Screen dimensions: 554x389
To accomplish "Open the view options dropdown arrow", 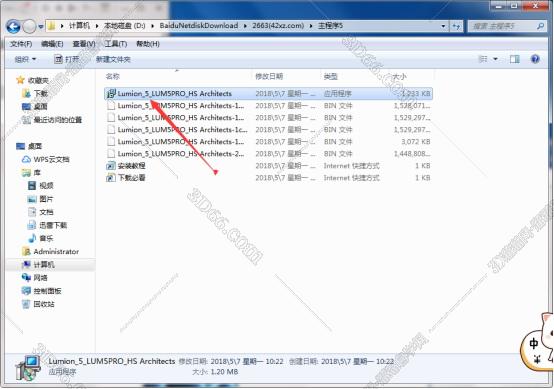I will [495, 59].
